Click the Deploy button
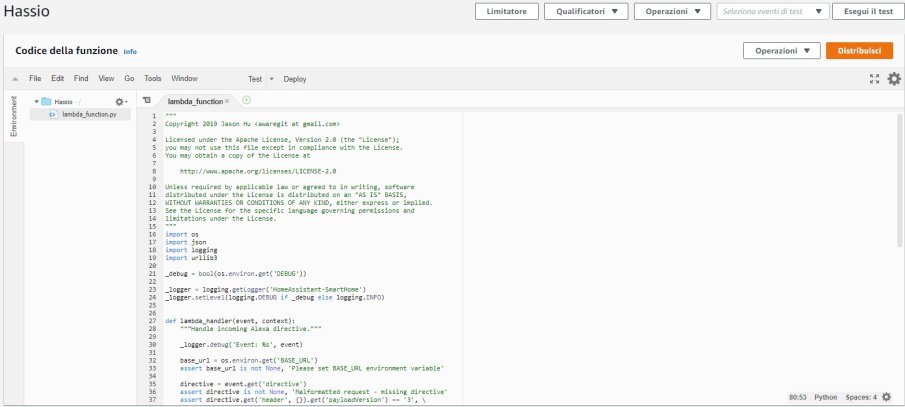The width and height of the screenshot is (905, 407). coord(295,79)
